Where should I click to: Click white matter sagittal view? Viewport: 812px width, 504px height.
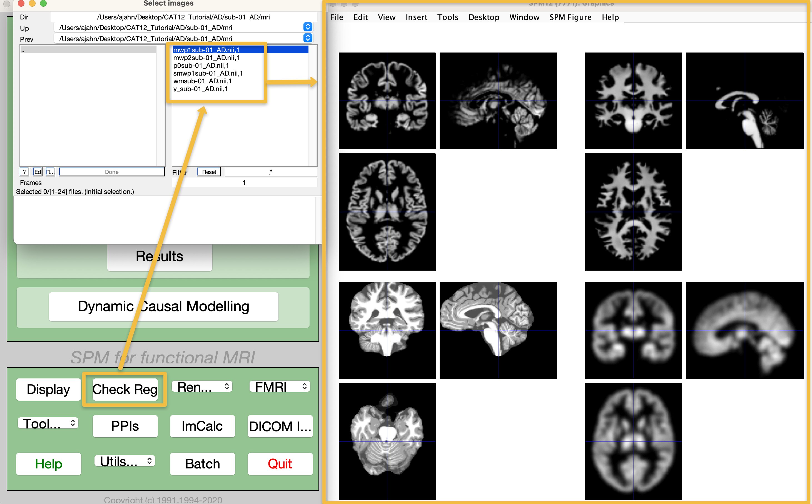pos(745,101)
